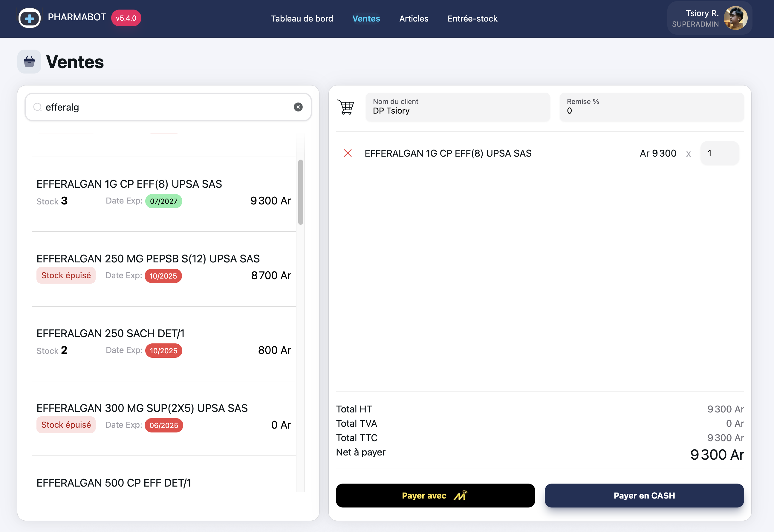
Task: Click the basket icon beside Ventes heading
Action: pos(29,61)
